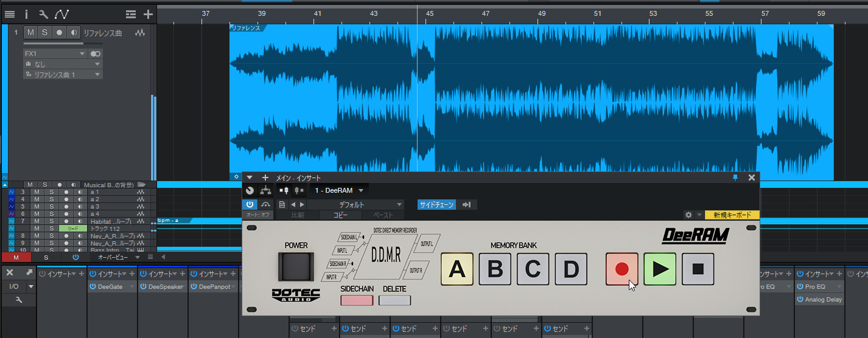This screenshot has height=338, width=868.
Task: Click the gear icon at clip bottom-left
Action: [236, 177]
